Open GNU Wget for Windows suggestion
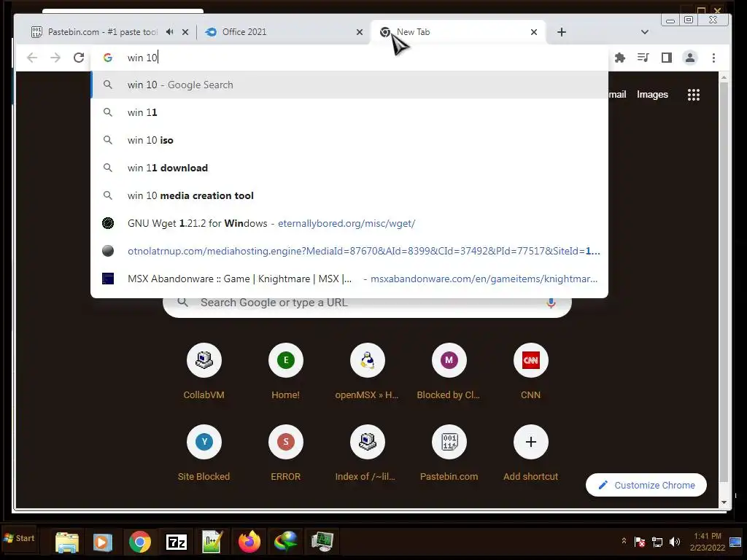This screenshot has width=747, height=560. click(x=349, y=223)
